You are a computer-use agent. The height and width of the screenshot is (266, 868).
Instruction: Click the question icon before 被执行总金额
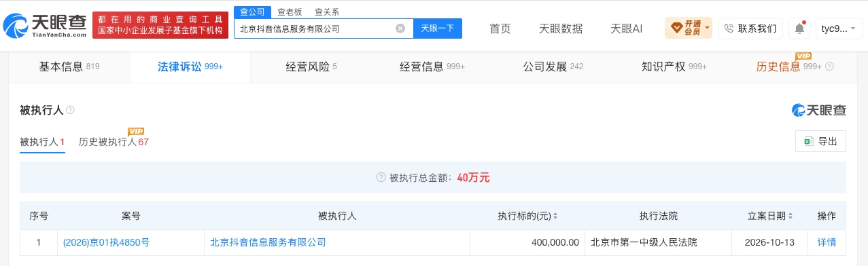(381, 178)
